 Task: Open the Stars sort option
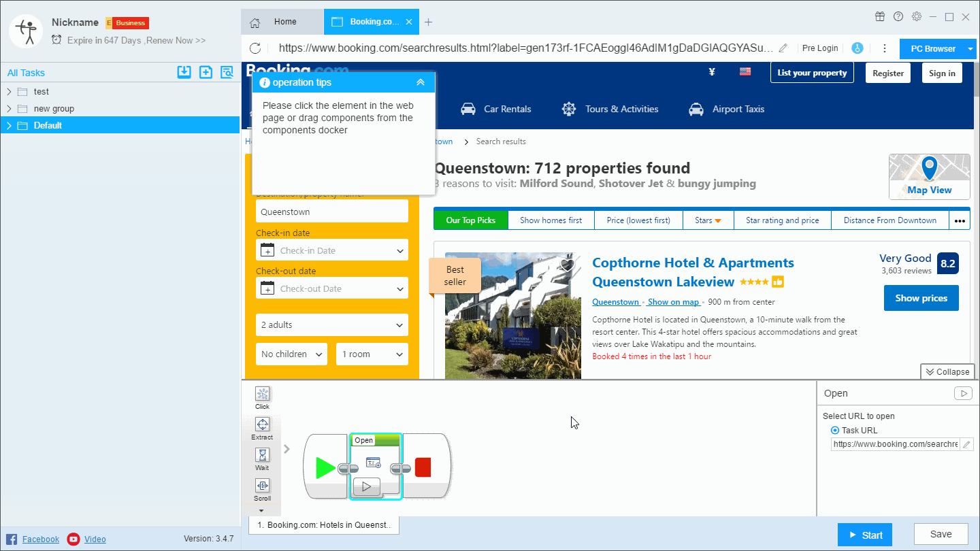click(708, 220)
